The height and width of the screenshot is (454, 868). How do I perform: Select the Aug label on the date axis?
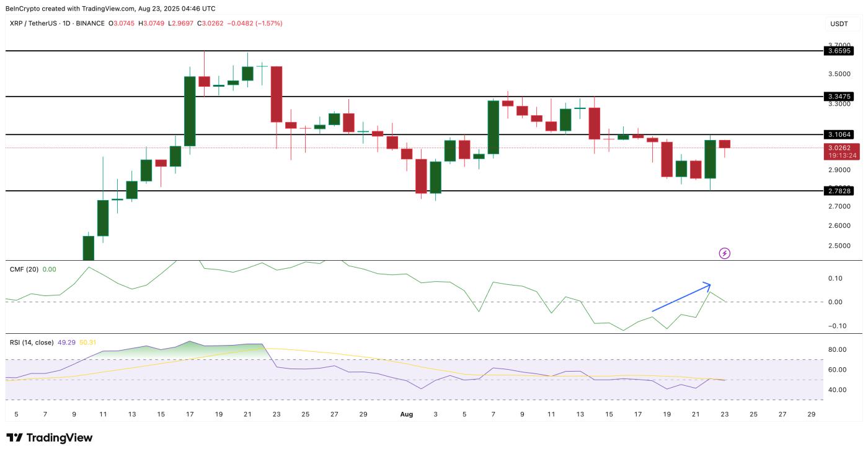(x=406, y=415)
